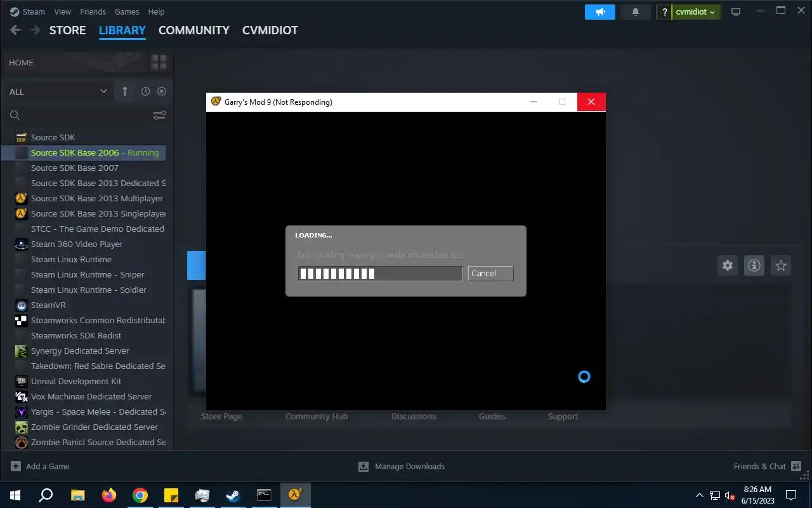Open Firefox from taskbar
This screenshot has height=508, width=812.
[x=109, y=495]
